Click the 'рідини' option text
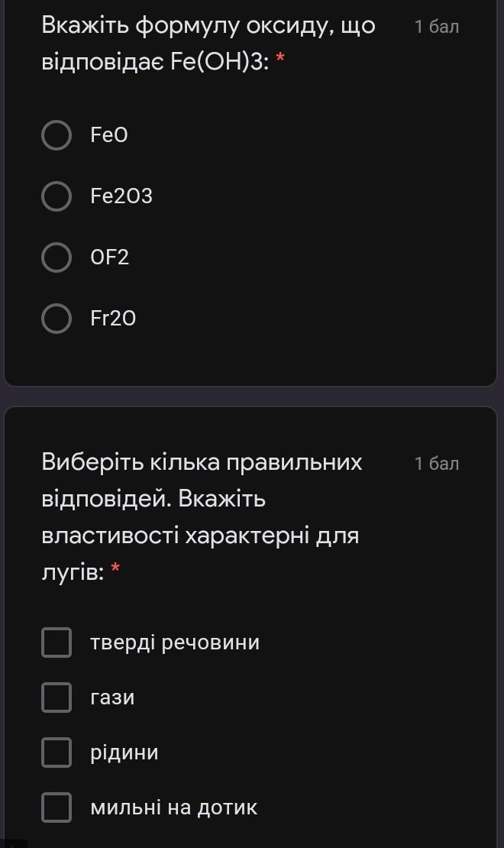 (x=124, y=753)
